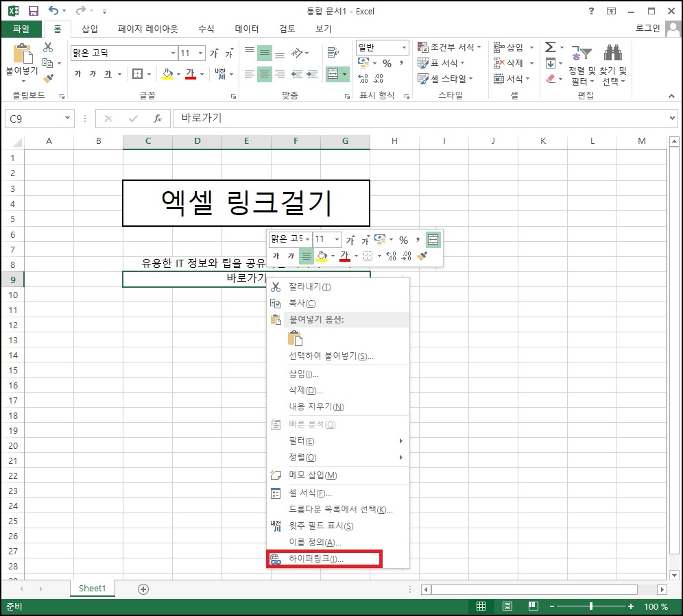
Task: Click the Save icon in quick access toolbar
Action: 34,11
